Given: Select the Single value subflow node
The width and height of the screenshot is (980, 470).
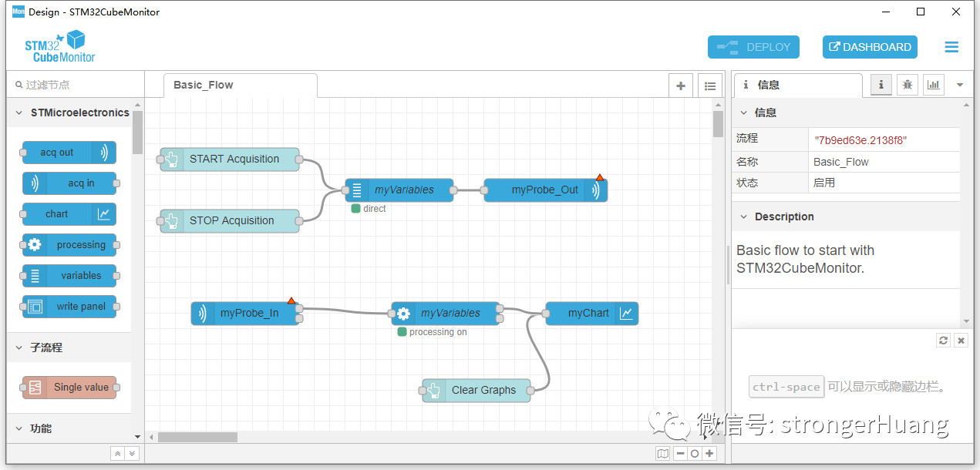Looking at the screenshot, I should (x=69, y=388).
